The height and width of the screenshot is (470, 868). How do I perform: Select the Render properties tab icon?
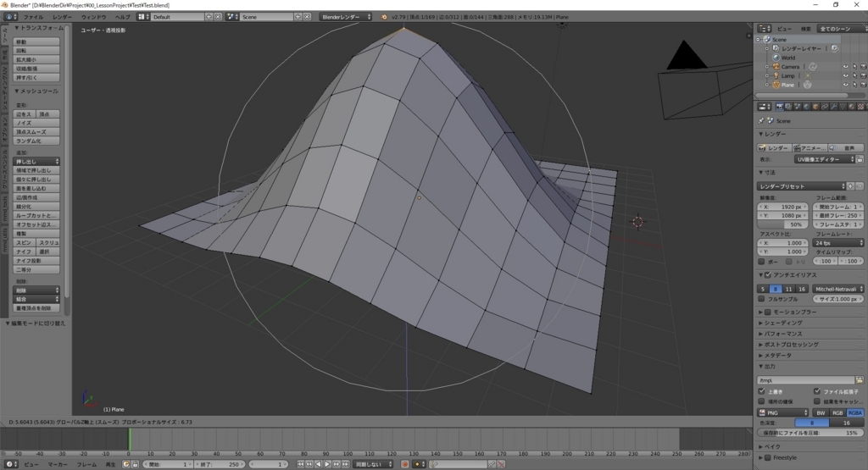click(780, 107)
